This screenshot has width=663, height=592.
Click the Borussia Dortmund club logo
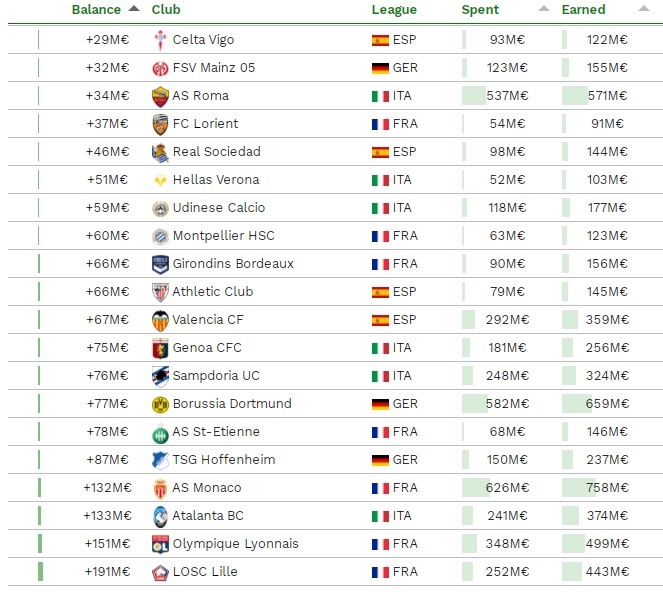pyautogui.click(x=160, y=404)
